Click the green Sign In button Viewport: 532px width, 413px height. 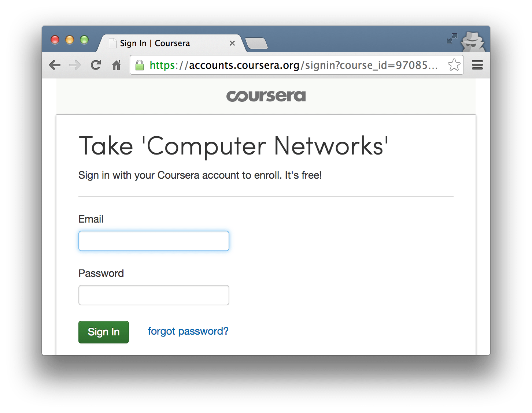point(104,332)
